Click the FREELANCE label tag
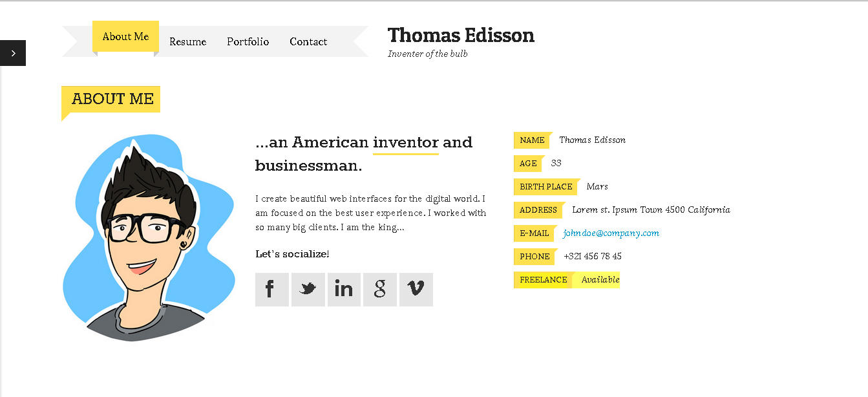Screen dimensions: 868x397 (x=543, y=280)
